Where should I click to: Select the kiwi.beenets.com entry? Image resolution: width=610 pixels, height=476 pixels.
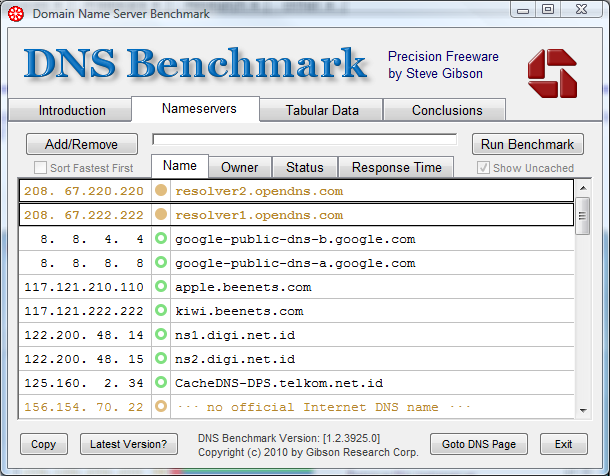pos(239,312)
